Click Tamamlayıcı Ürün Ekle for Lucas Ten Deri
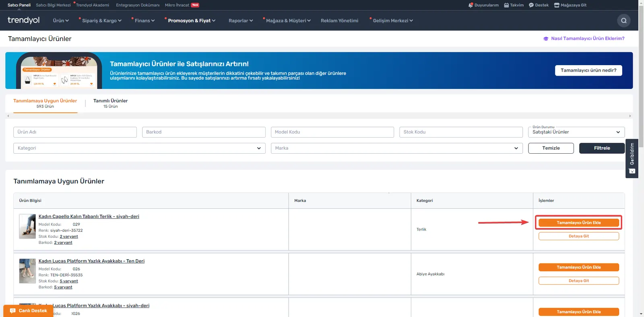 click(x=579, y=267)
